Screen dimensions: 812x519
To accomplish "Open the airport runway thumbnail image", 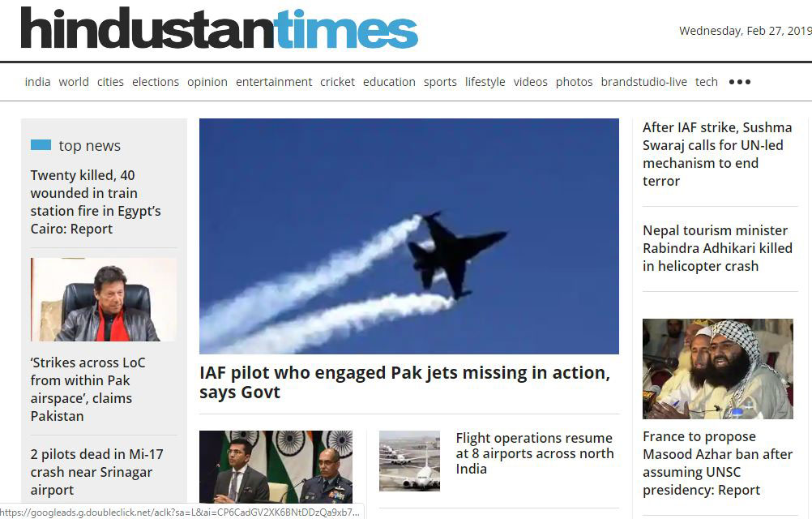I will (409, 461).
